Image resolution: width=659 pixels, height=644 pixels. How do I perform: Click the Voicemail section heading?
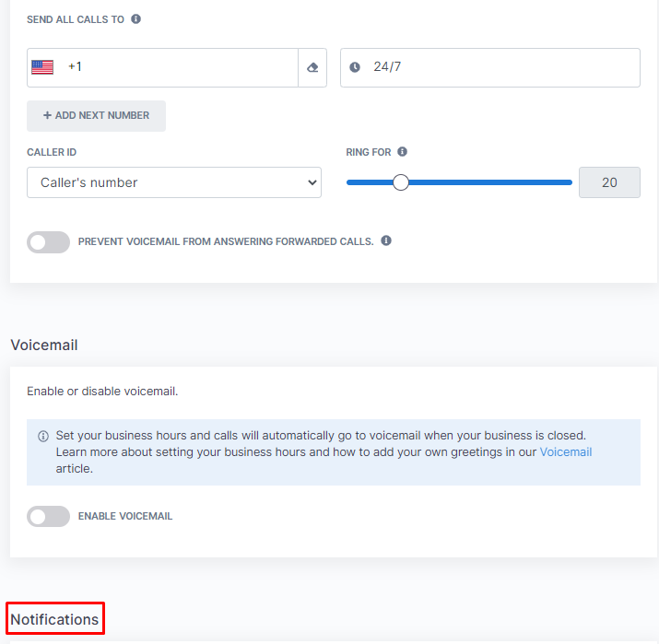44,345
